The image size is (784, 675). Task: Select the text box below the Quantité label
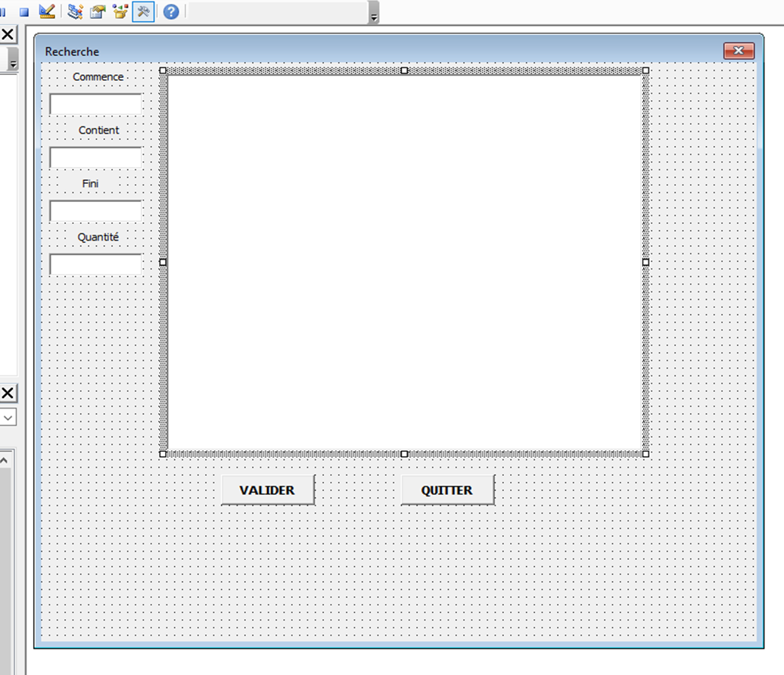[x=95, y=264]
